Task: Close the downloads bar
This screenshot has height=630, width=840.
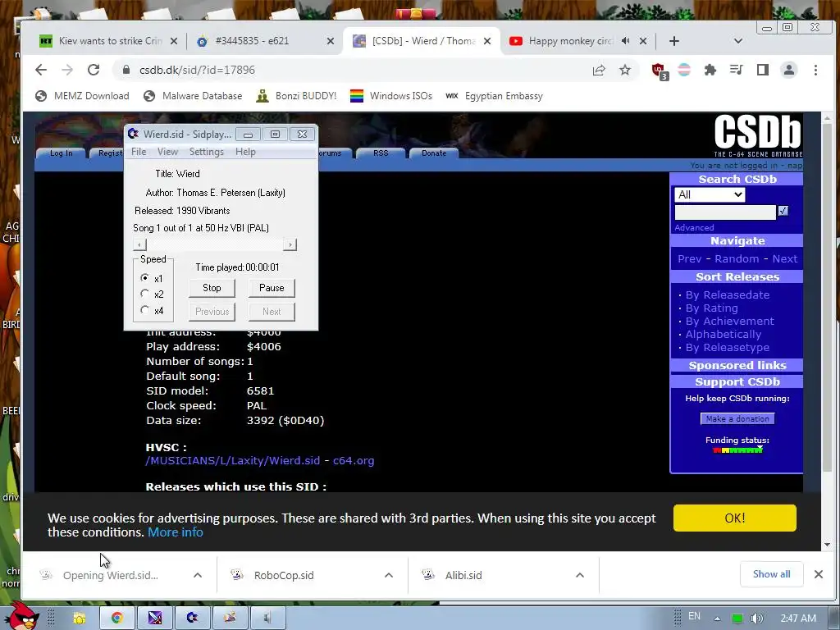Action: pos(818,573)
